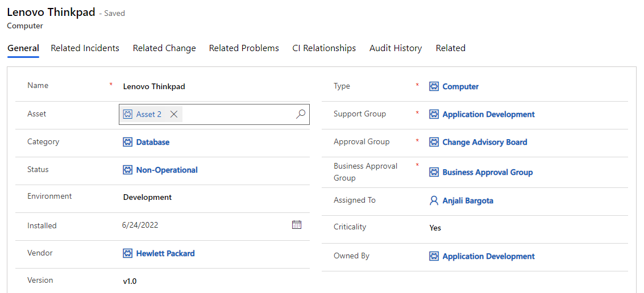Click the search magnifier in Asset field
The image size is (644, 293).
(301, 114)
